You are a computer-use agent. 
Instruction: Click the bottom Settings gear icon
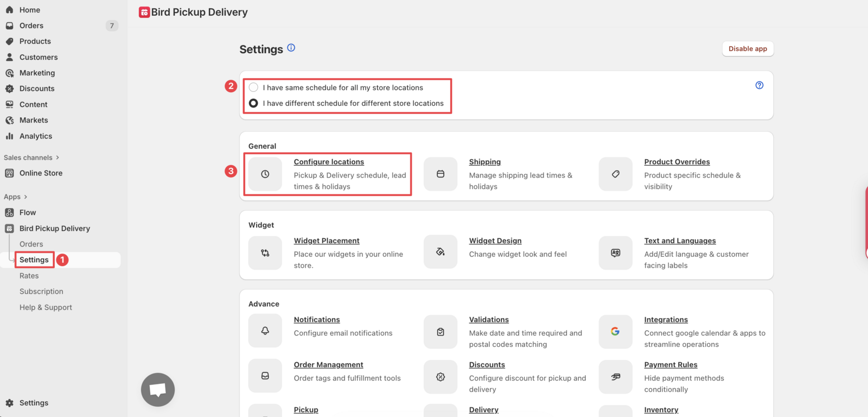click(9, 403)
